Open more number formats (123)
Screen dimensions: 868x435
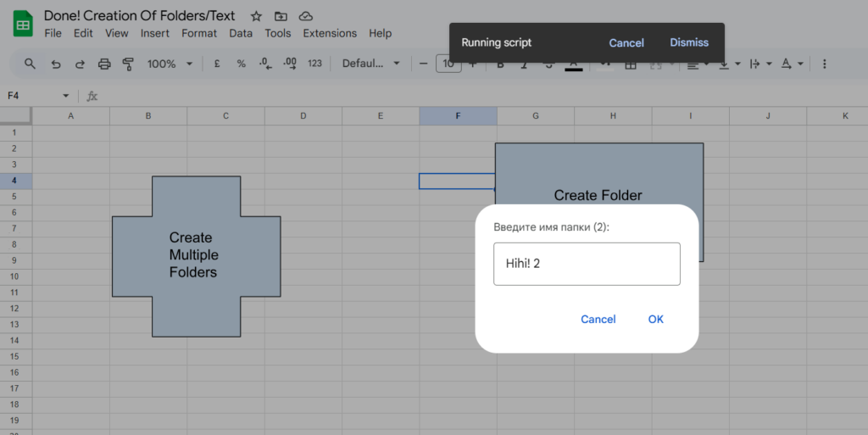(314, 64)
